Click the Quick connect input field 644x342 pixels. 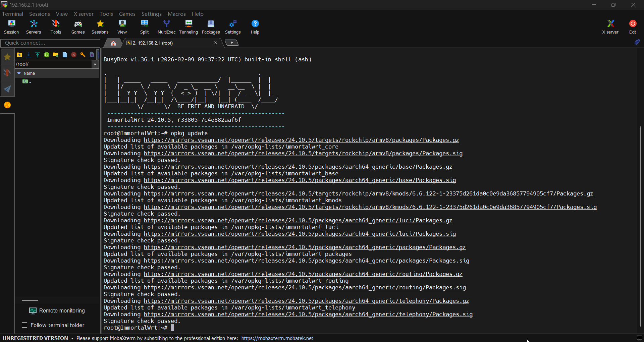50,43
